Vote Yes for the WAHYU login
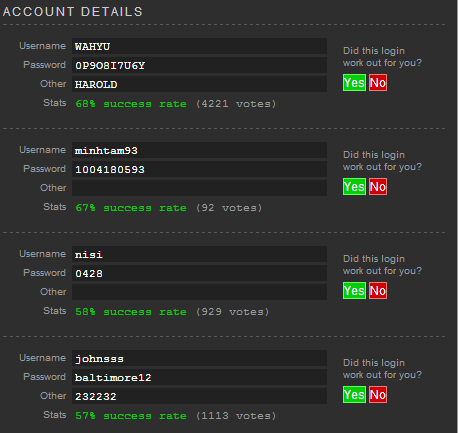The image size is (458, 433). 354,83
